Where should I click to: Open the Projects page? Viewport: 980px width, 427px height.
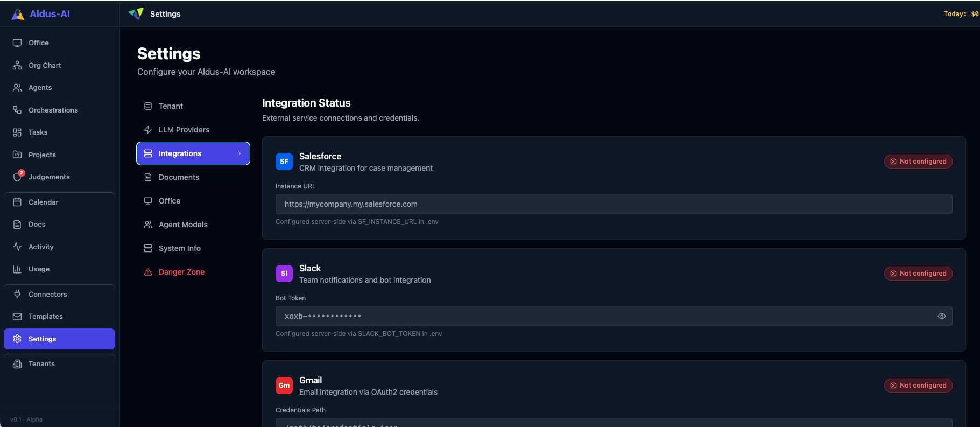59,155
